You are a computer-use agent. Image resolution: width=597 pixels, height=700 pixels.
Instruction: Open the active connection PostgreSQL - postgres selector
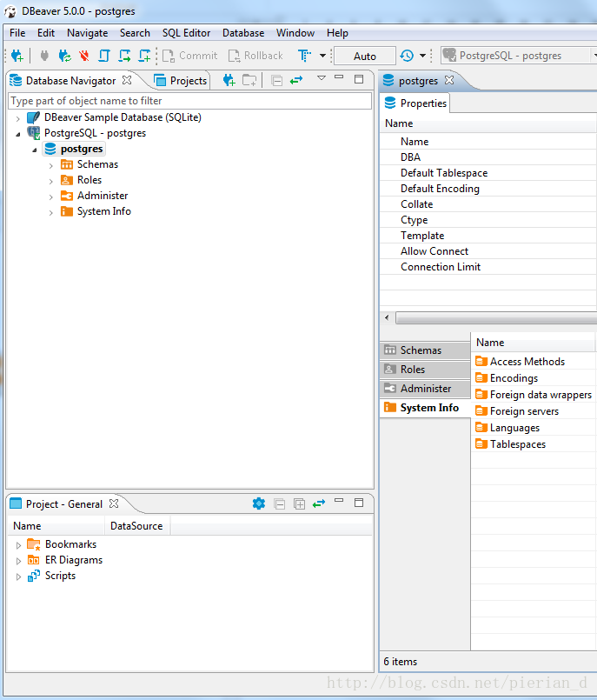click(x=519, y=56)
